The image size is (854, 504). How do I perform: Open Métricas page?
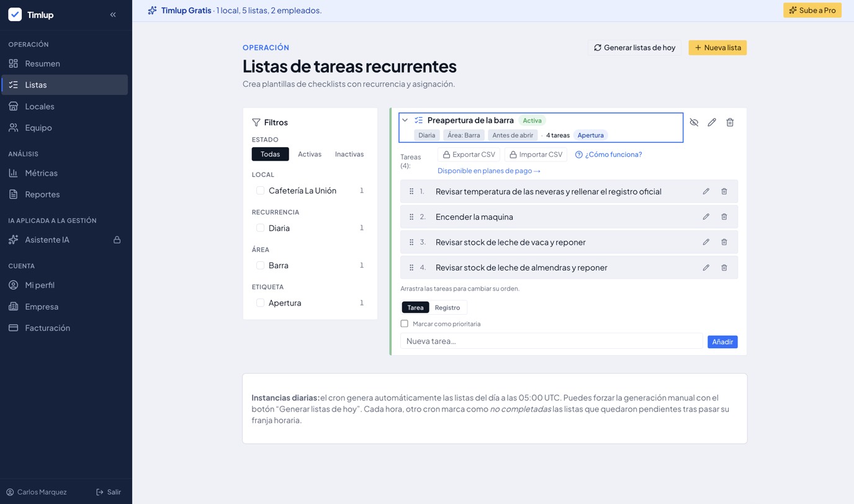65,173
